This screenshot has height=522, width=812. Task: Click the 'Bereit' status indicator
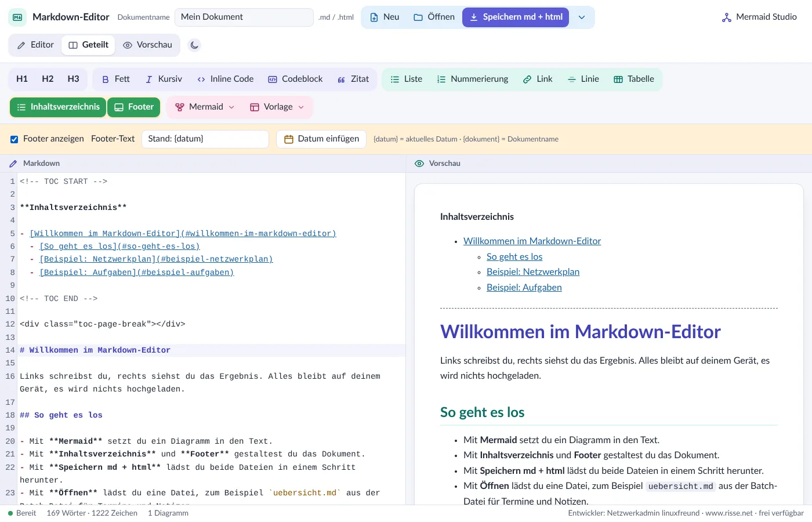[22, 513]
